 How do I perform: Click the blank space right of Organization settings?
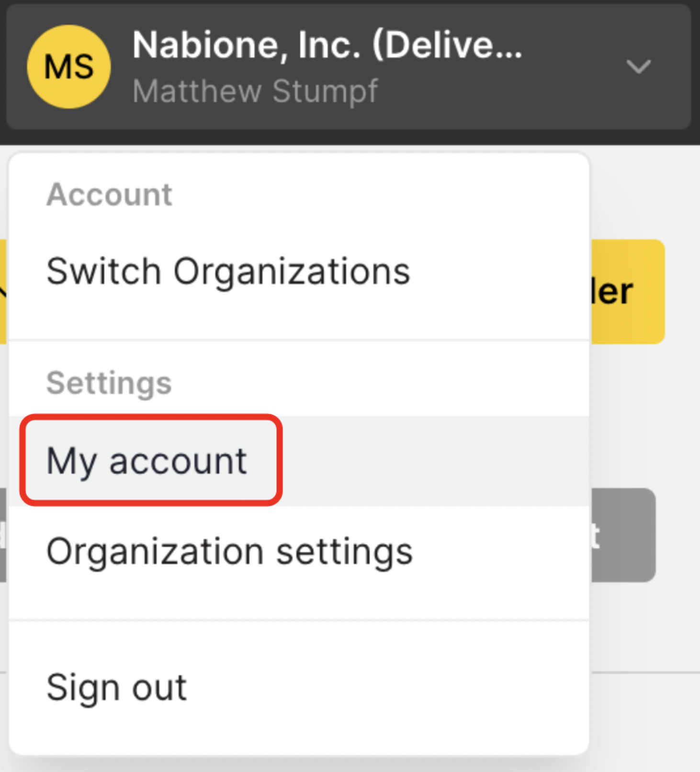[x=498, y=551]
